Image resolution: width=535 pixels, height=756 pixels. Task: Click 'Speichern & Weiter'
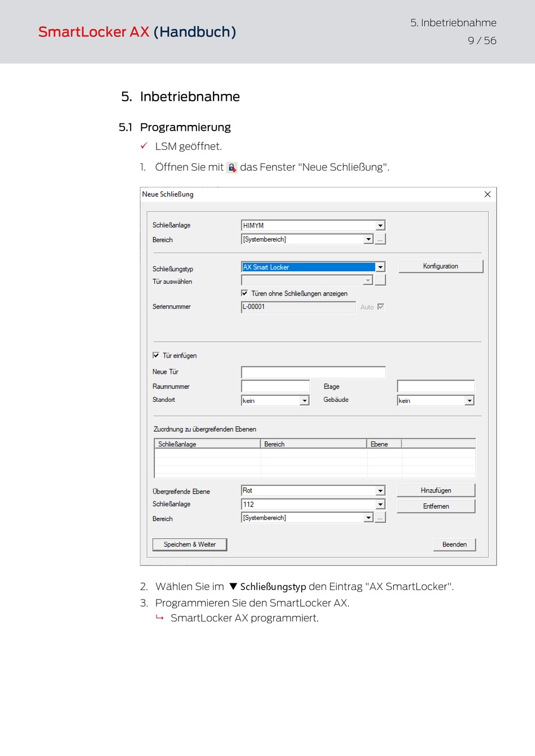[x=190, y=544]
